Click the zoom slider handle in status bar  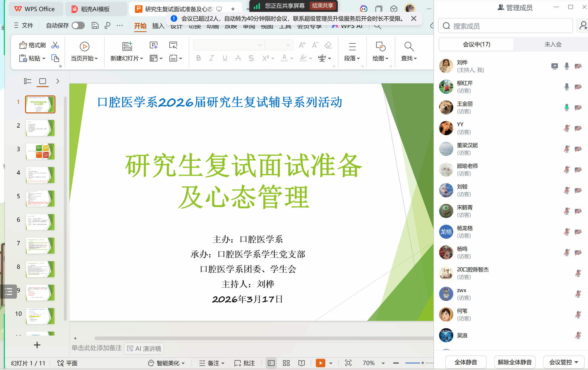(x=422, y=363)
